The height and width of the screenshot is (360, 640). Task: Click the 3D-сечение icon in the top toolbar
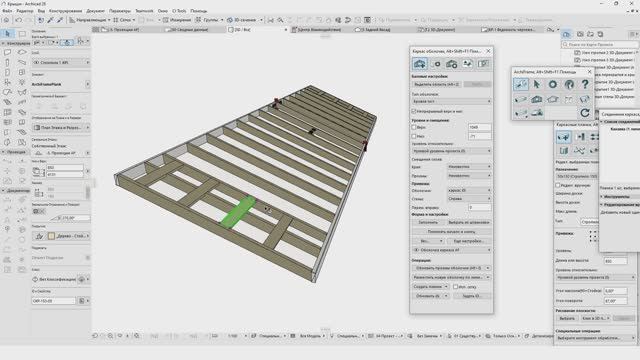[230, 20]
